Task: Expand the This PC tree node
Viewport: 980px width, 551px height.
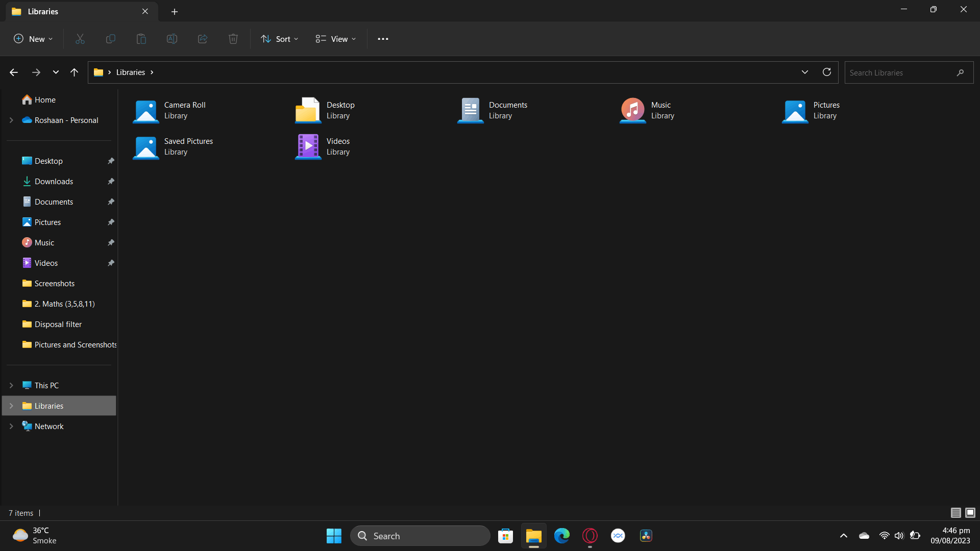Action: (x=11, y=385)
